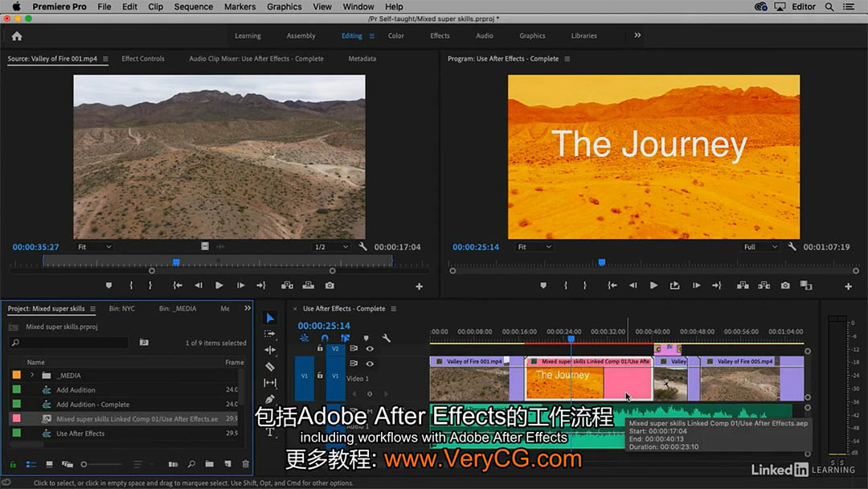The height and width of the screenshot is (489, 868).
Task: Show hidden Project panel tabs chevron
Action: [x=248, y=309]
